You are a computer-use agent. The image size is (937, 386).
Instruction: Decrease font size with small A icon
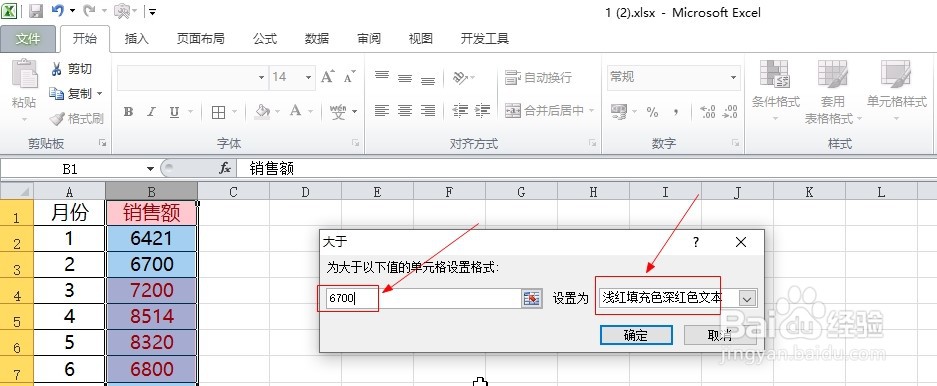[350, 76]
